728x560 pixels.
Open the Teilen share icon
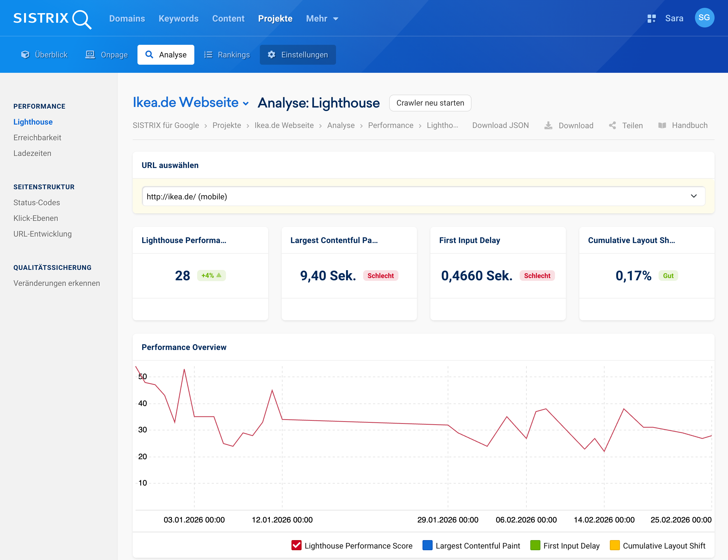(x=613, y=125)
